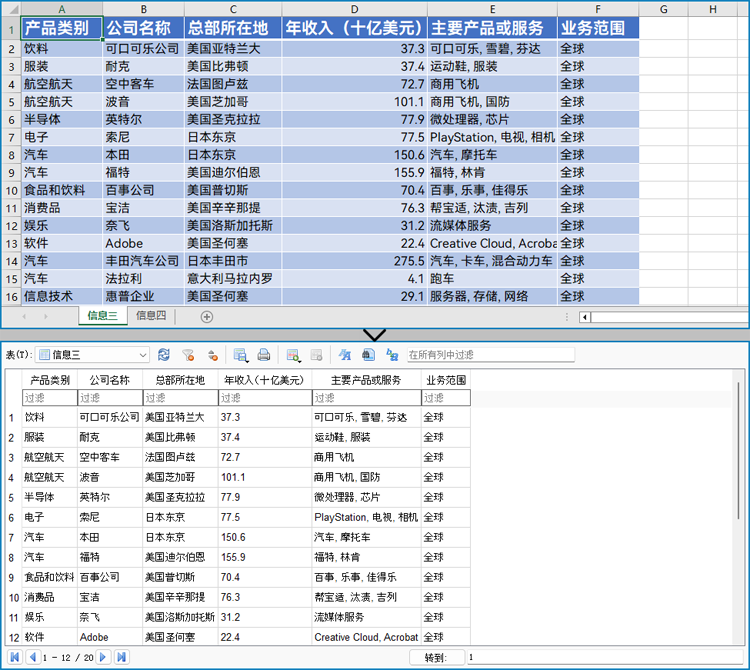The width and height of the screenshot is (750, 670).
Task: Select the 帮宝适, 汰渍, 吉列 cell in lower table
Action: tap(366, 597)
